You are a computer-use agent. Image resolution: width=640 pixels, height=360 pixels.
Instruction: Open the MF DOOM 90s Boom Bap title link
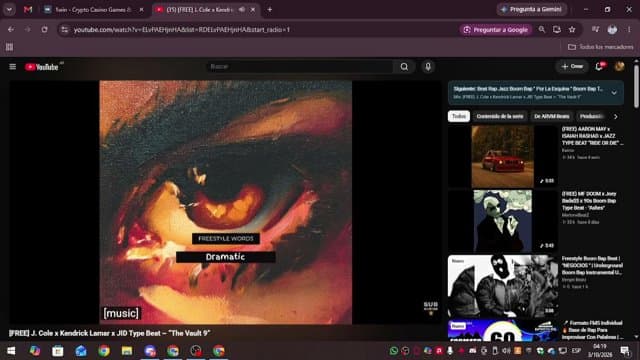(x=589, y=200)
